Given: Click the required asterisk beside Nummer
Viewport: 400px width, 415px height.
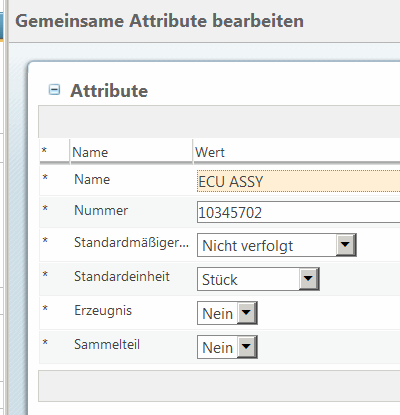Looking at the screenshot, I should [45, 209].
